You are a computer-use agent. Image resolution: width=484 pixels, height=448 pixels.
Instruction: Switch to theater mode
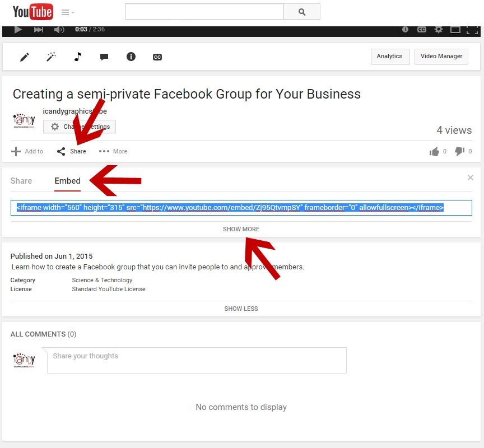point(455,29)
